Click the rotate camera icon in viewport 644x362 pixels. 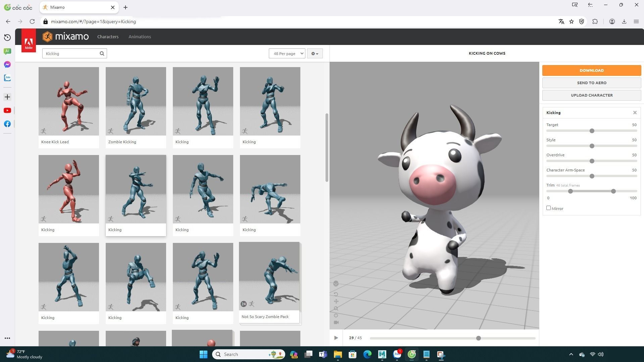(x=336, y=294)
